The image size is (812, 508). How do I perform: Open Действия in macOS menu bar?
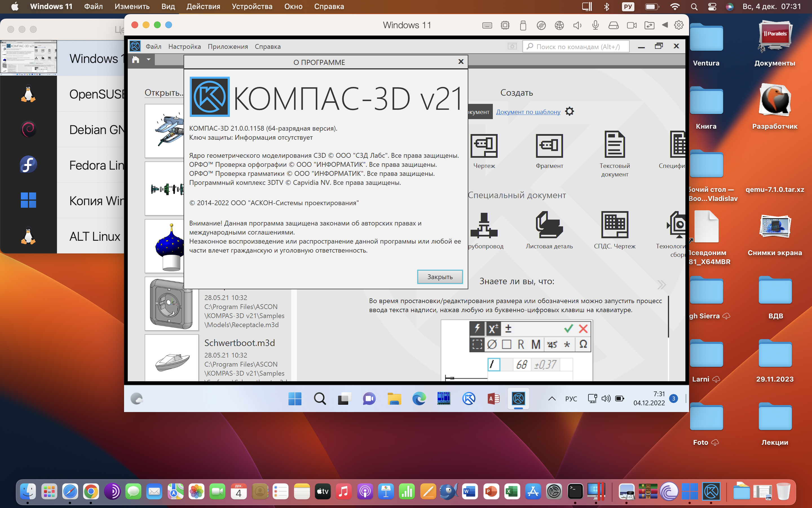pyautogui.click(x=203, y=6)
